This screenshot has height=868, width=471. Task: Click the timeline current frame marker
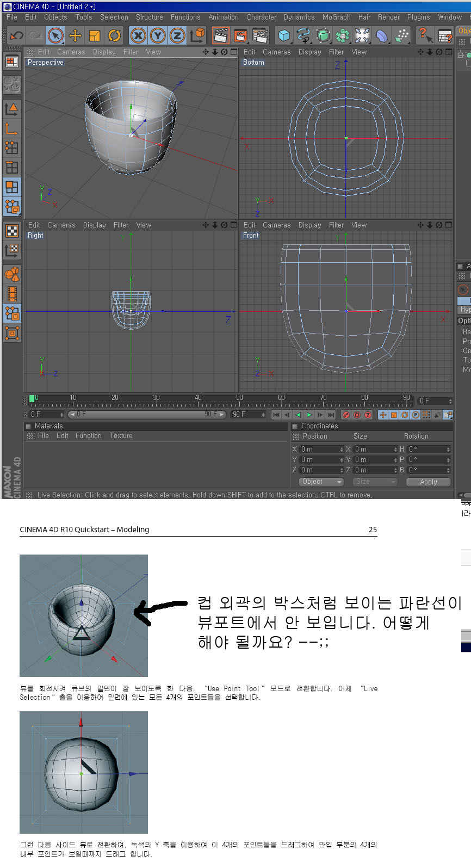(x=32, y=398)
